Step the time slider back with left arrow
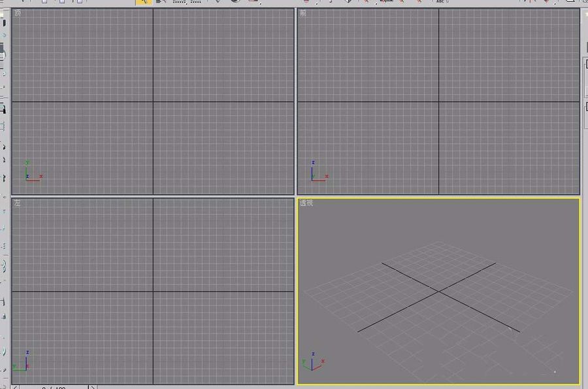Image resolution: width=588 pixels, height=389 pixels. [x=16, y=387]
